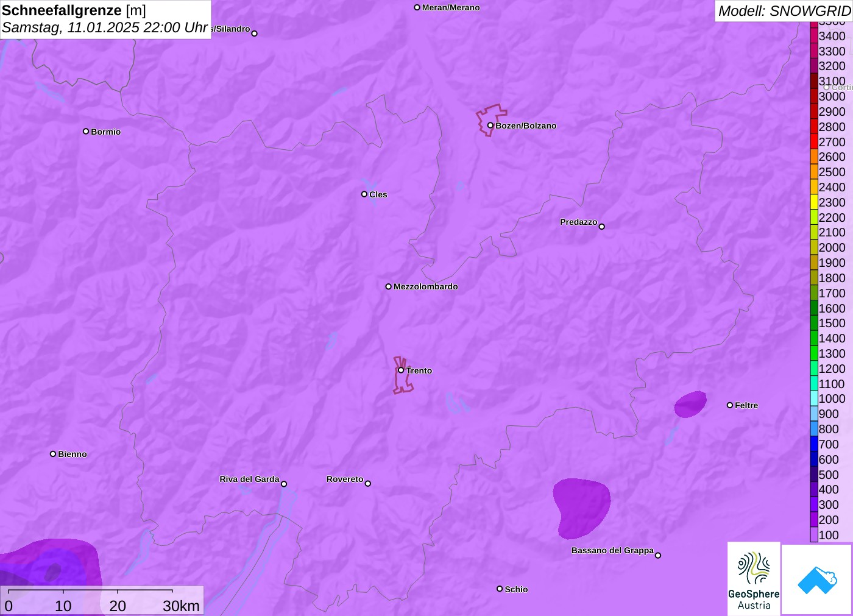853x616 pixels.
Task: Click the Rovereto location marker
Action: [368, 484]
